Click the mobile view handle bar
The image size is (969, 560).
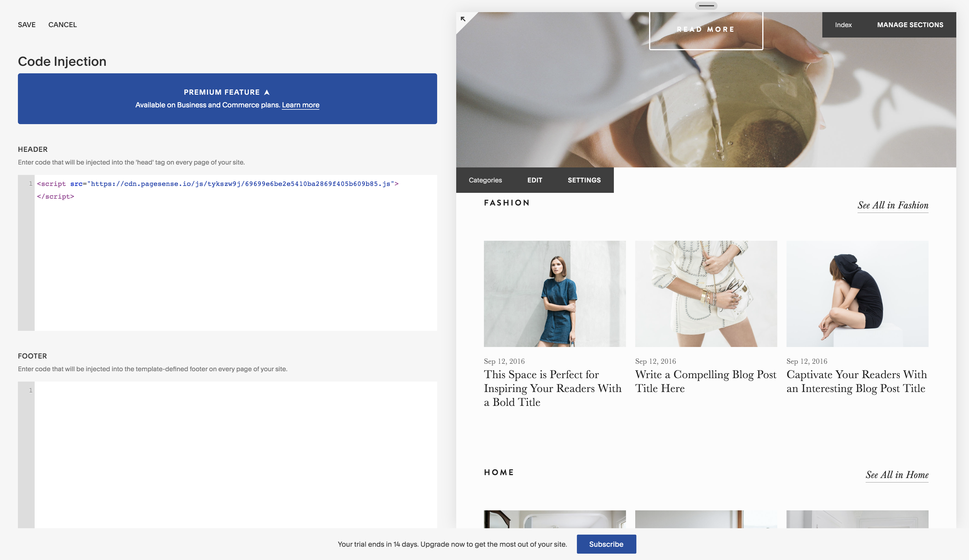tap(706, 6)
